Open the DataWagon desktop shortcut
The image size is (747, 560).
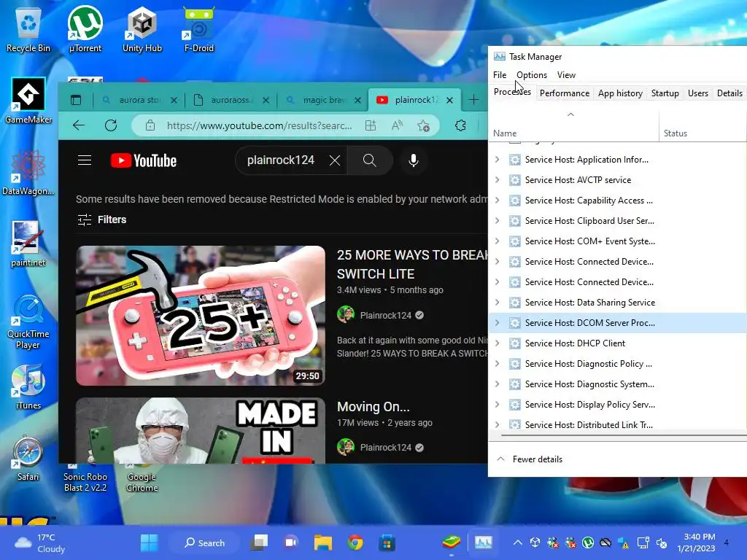pyautogui.click(x=28, y=172)
